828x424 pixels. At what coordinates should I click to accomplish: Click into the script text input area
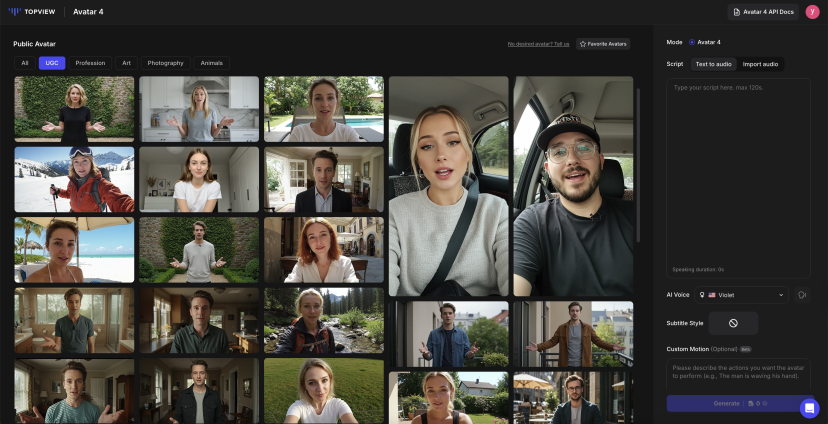click(738, 170)
